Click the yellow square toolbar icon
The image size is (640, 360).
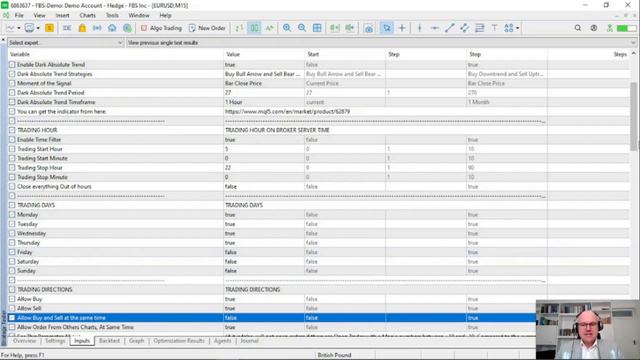coord(49,28)
